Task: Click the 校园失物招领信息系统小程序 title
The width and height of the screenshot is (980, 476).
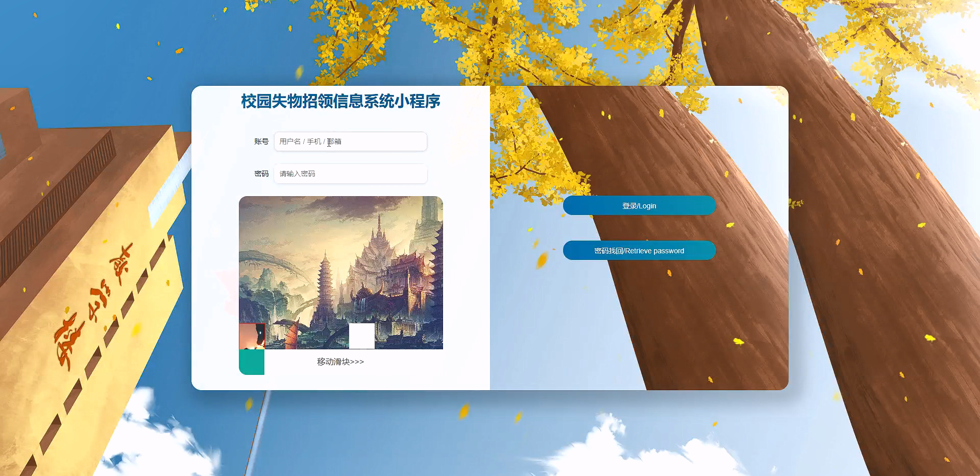Action: pos(341,101)
